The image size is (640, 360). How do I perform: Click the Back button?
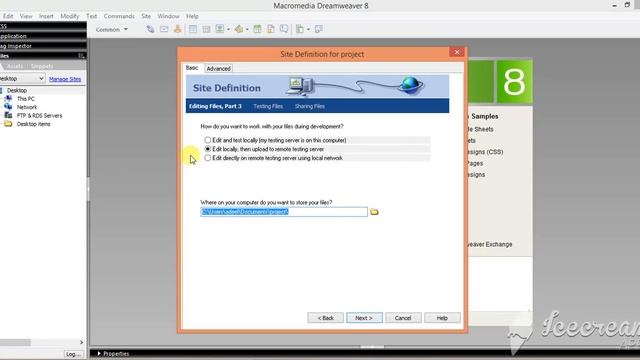pyautogui.click(x=325, y=318)
